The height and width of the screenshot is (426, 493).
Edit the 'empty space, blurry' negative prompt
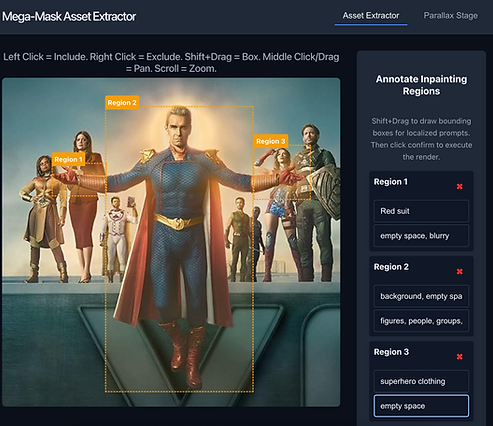coord(421,236)
